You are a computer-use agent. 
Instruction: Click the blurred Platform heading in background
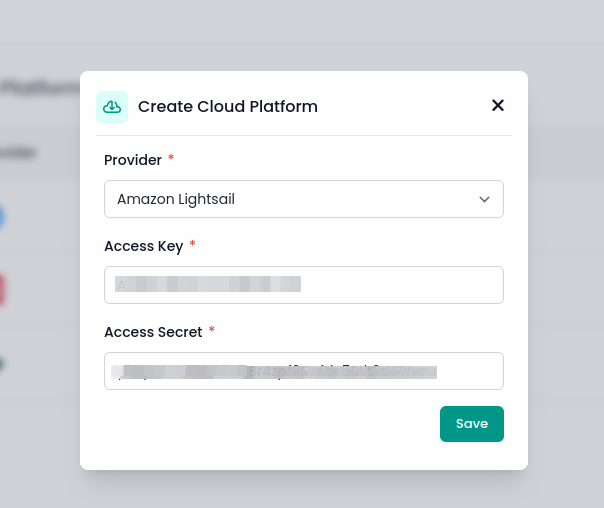coord(40,88)
